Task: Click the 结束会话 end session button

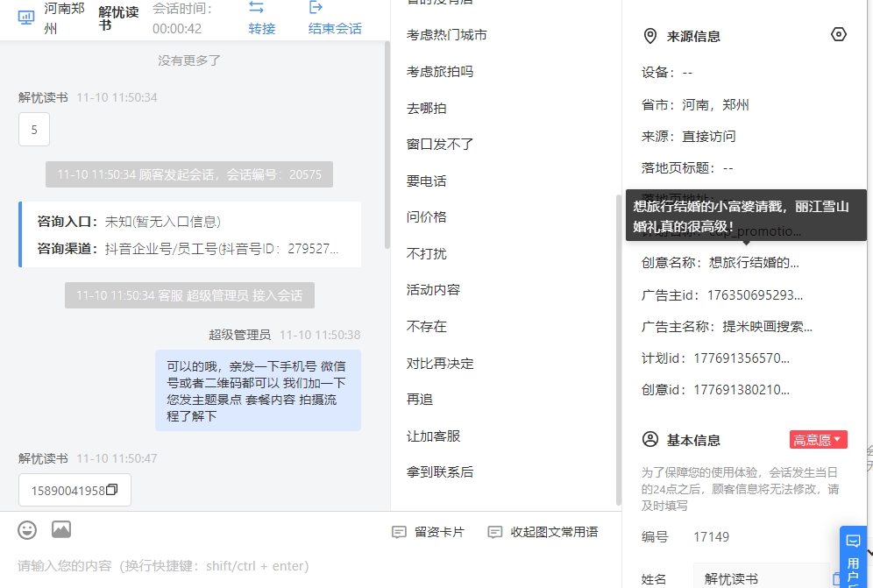Action: 335,18
